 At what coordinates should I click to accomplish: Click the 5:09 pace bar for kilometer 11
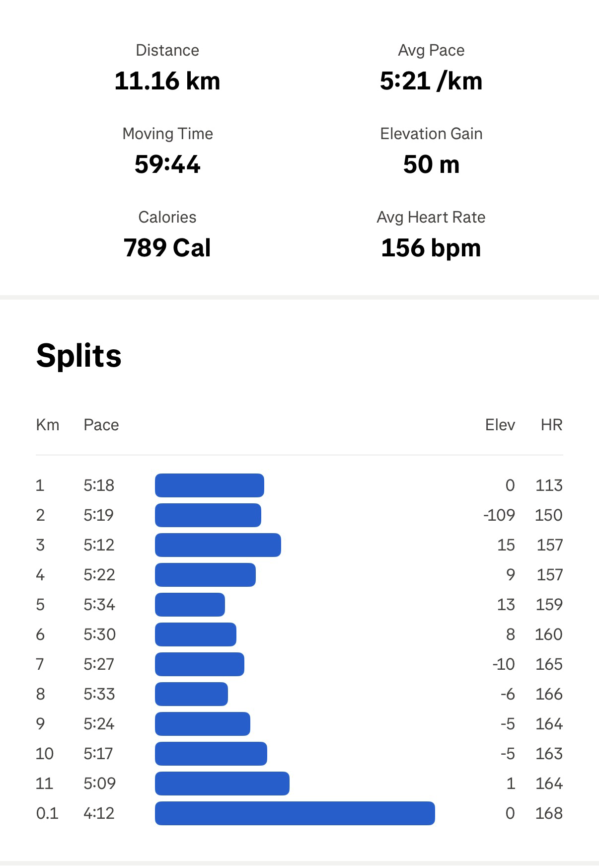tap(222, 784)
